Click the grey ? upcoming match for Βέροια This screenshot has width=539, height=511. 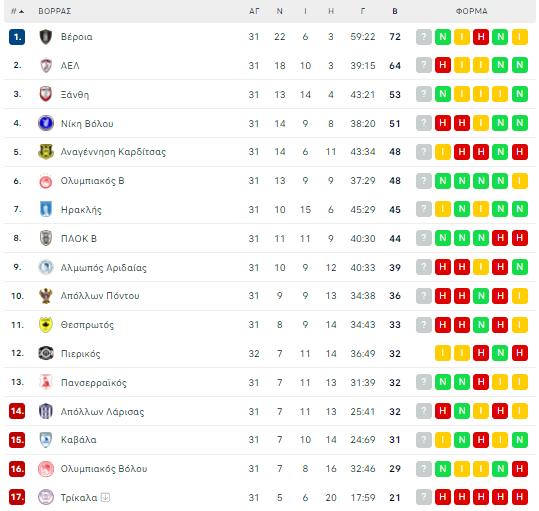pyautogui.click(x=424, y=37)
